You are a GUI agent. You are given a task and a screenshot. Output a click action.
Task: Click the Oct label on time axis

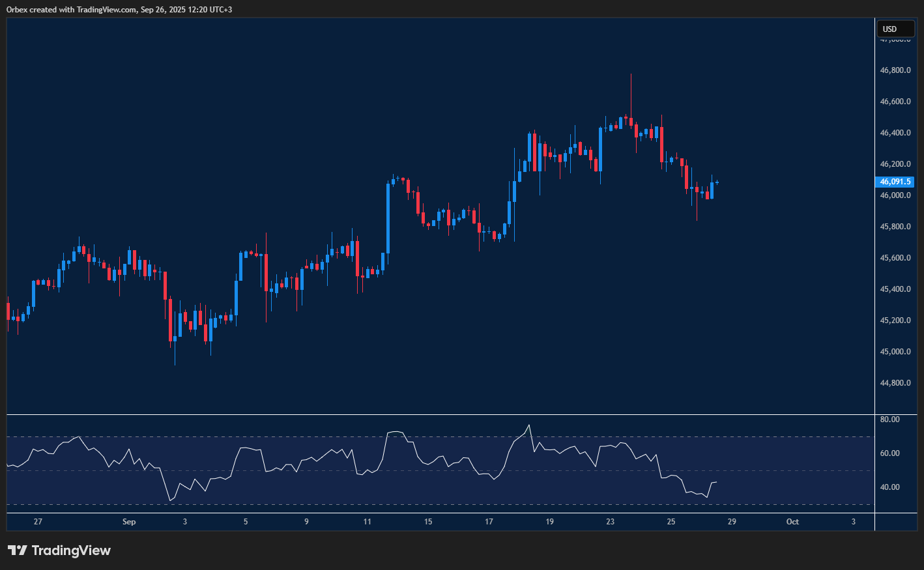pos(792,522)
